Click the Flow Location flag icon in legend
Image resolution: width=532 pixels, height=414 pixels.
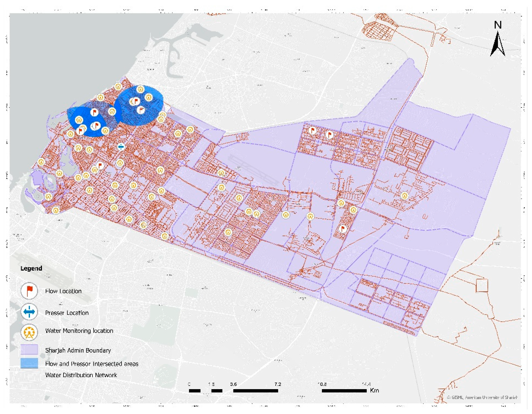point(29,291)
